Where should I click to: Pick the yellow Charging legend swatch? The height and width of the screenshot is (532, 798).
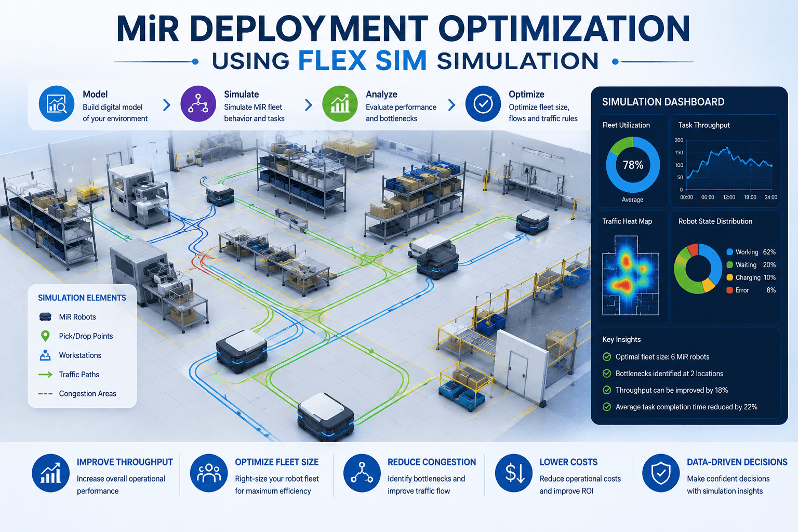tap(730, 277)
